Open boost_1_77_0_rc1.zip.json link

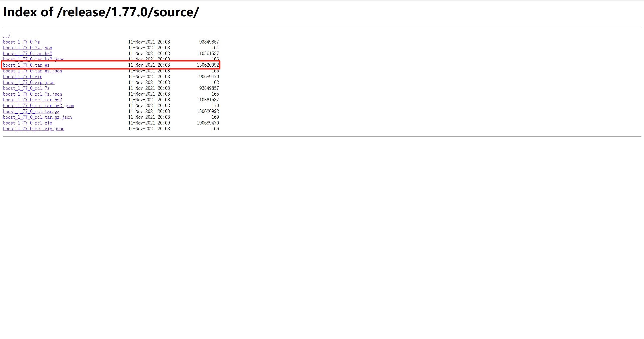click(x=34, y=129)
